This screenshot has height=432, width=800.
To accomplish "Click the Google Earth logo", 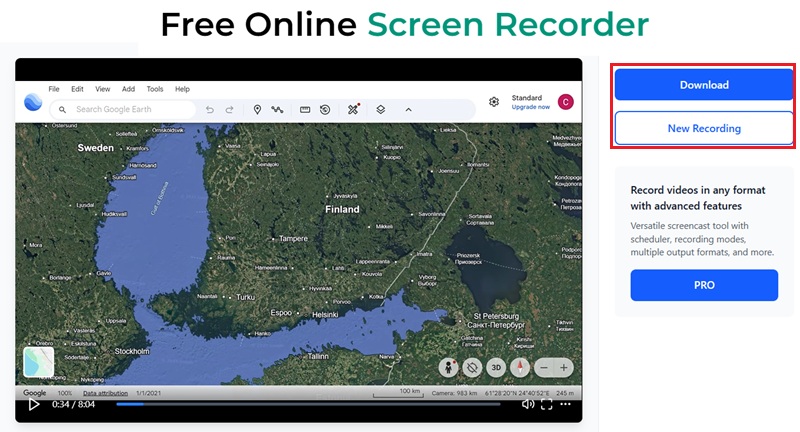I will [x=33, y=103].
